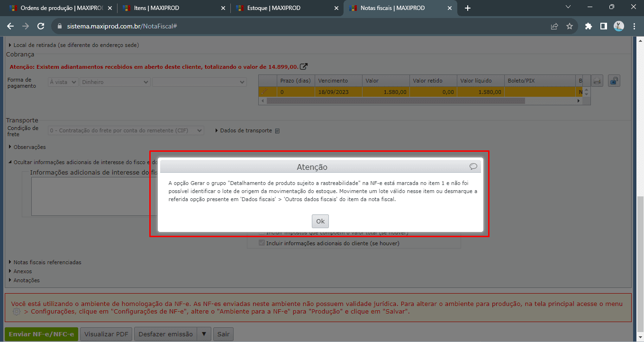The image size is (644, 342).
Task: Click the browser address bar URL
Action: coord(122,27)
